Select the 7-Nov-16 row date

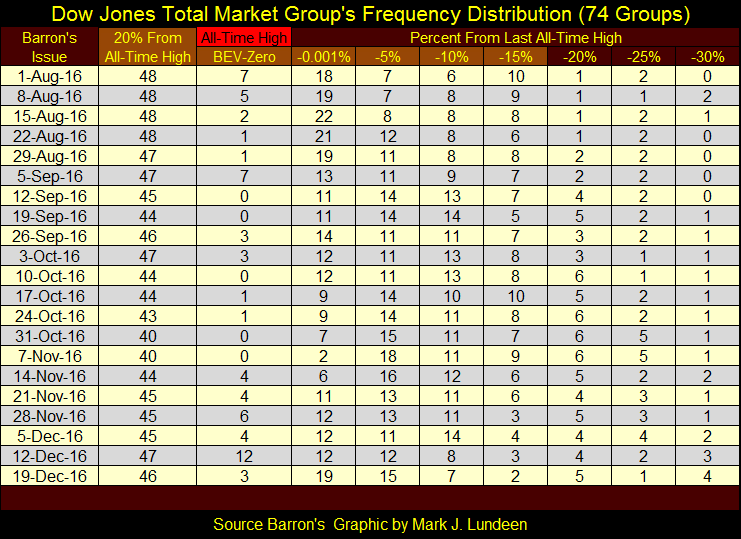(x=50, y=356)
